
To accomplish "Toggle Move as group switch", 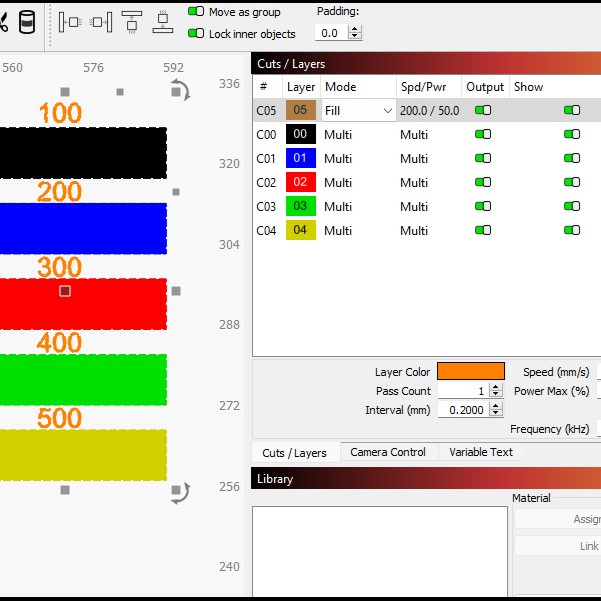I will 196,11.
